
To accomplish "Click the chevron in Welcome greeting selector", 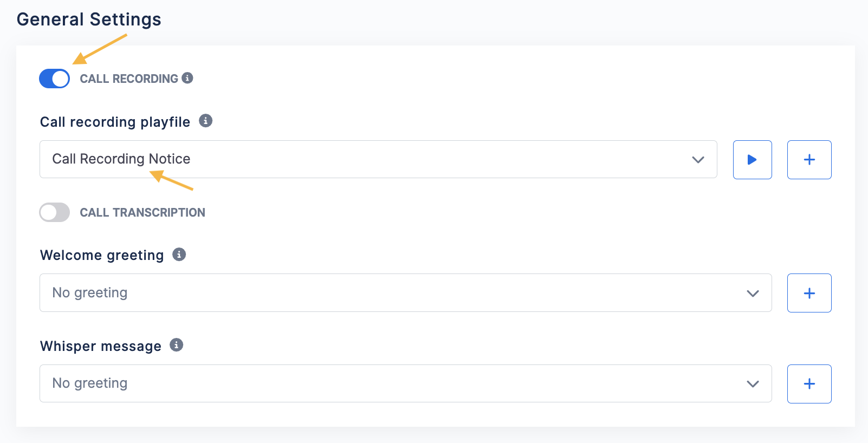I will [x=753, y=294].
